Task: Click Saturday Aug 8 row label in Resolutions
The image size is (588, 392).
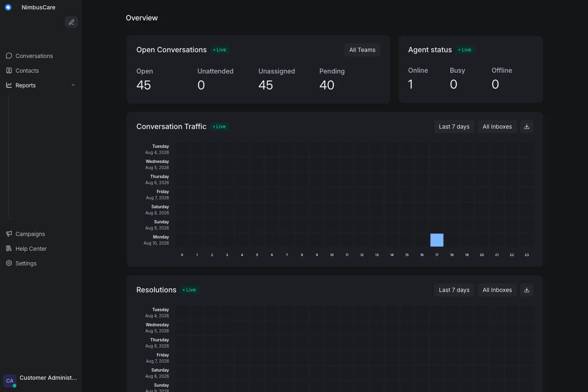Action: tap(157, 373)
